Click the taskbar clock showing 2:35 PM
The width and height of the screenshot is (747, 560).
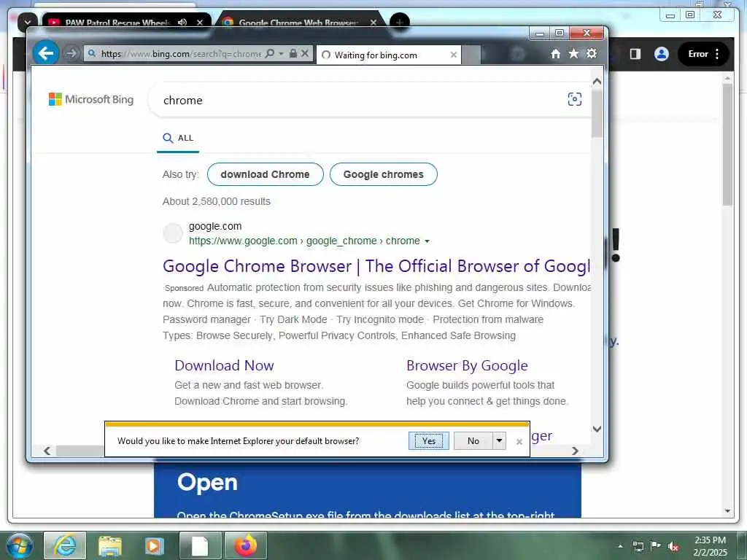click(710, 546)
